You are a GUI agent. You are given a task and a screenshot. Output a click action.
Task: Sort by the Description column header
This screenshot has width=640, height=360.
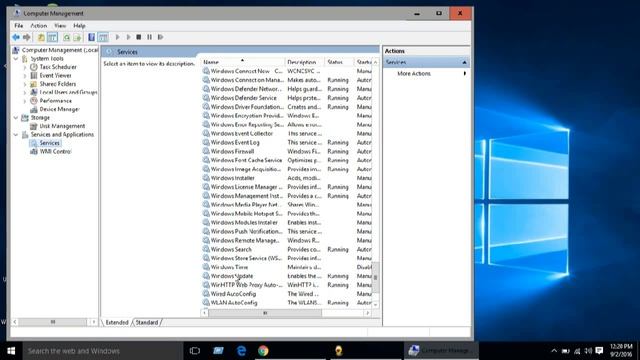[304, 62]
